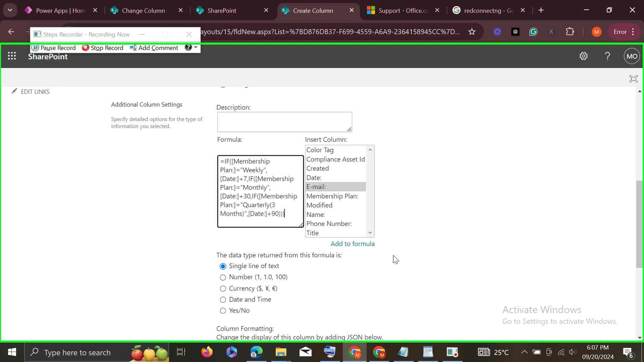Click the Insert Column list up arrow
Screen dimensions: 644x362
tap(370, 150)
